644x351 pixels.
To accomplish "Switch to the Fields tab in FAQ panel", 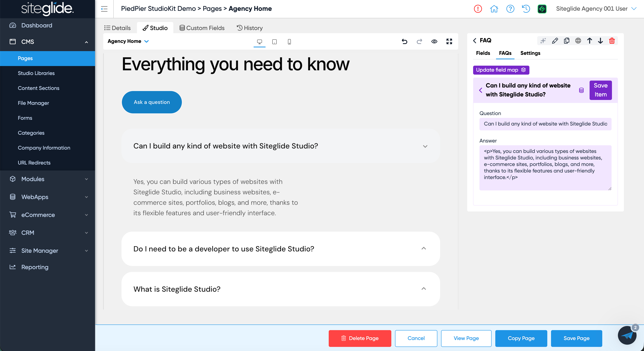I will (x=483, y=53).
